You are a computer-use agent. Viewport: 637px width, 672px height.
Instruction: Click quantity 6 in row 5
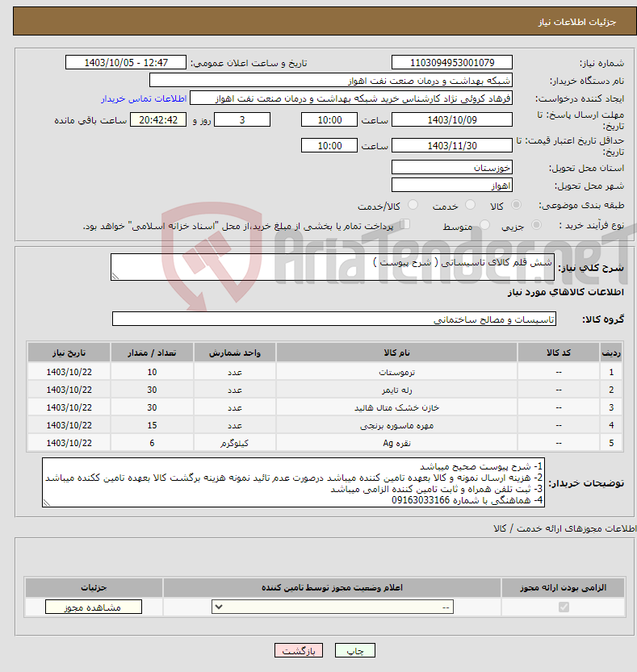coord(152,443)
